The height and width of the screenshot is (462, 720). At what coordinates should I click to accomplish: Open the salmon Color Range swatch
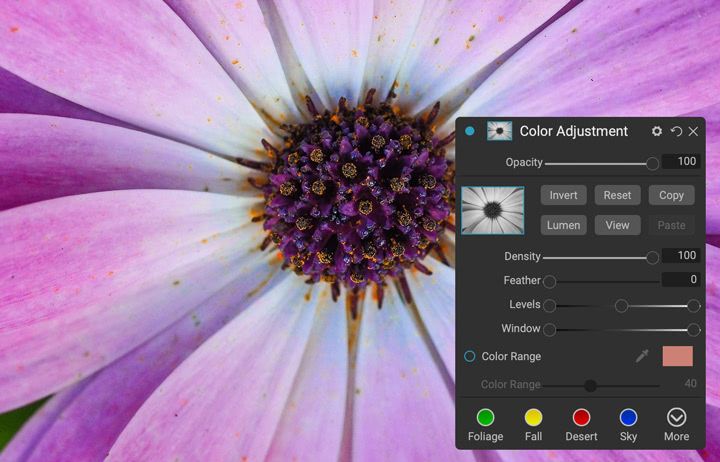point(678,356)
